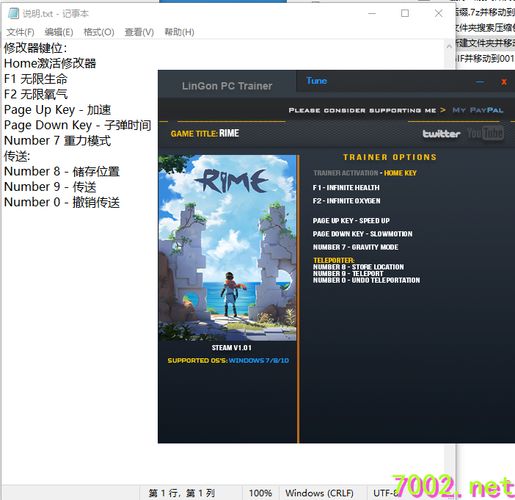Click the 第 1 行, 第 1 列 status entry
This screenshot has height=500, width=515.
tap(182, 493)
